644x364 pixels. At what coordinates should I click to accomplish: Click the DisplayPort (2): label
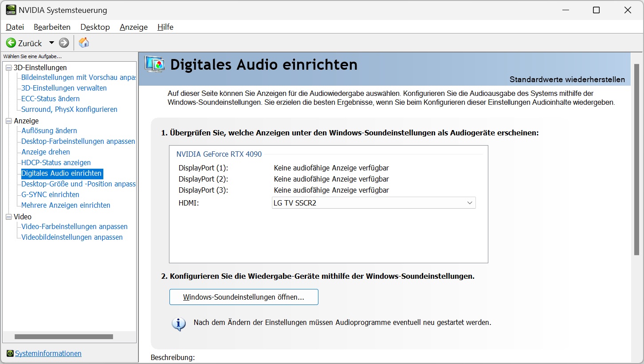[x=203, y=179]
